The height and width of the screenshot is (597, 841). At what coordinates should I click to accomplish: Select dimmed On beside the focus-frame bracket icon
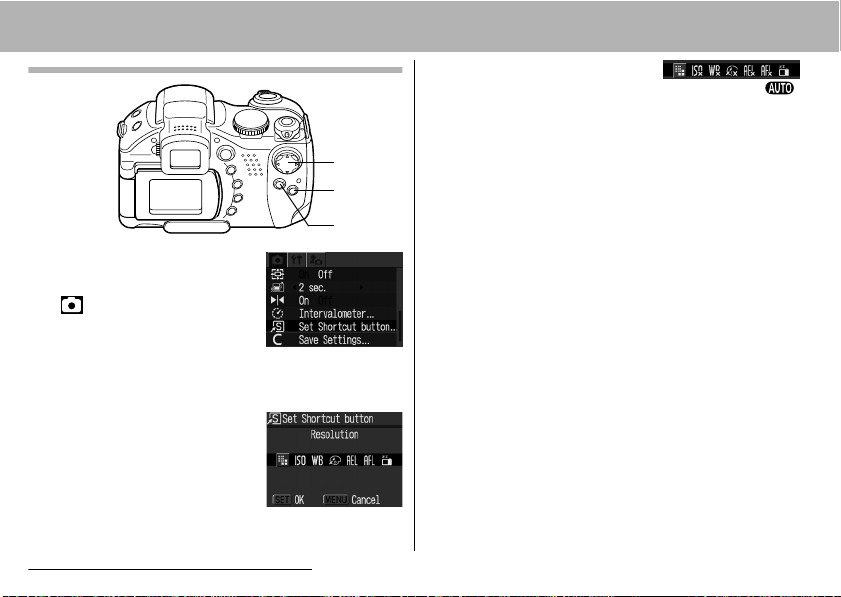[x=304, y=275]
